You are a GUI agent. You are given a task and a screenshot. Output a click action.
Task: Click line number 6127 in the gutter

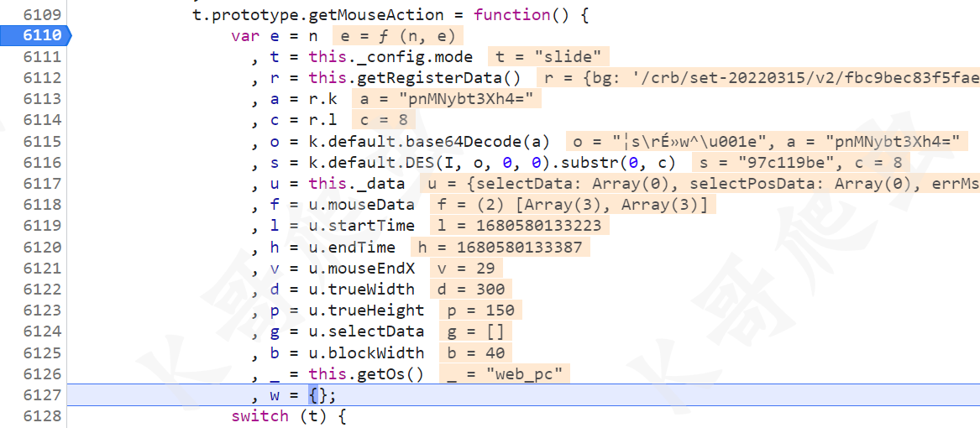click(x=43, y=395)
